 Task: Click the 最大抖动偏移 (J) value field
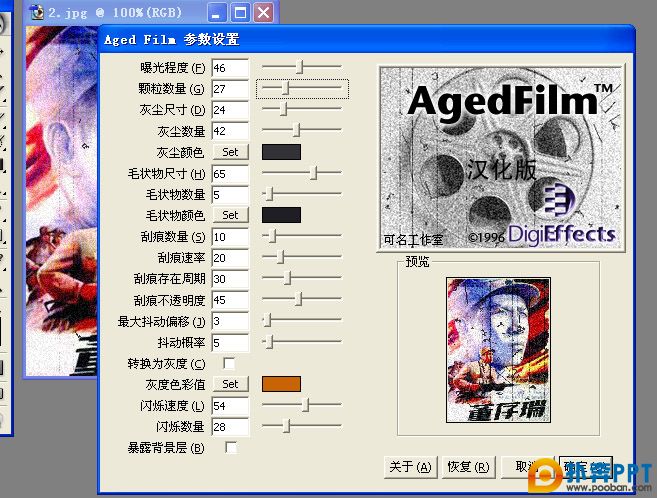pos(230,321)
